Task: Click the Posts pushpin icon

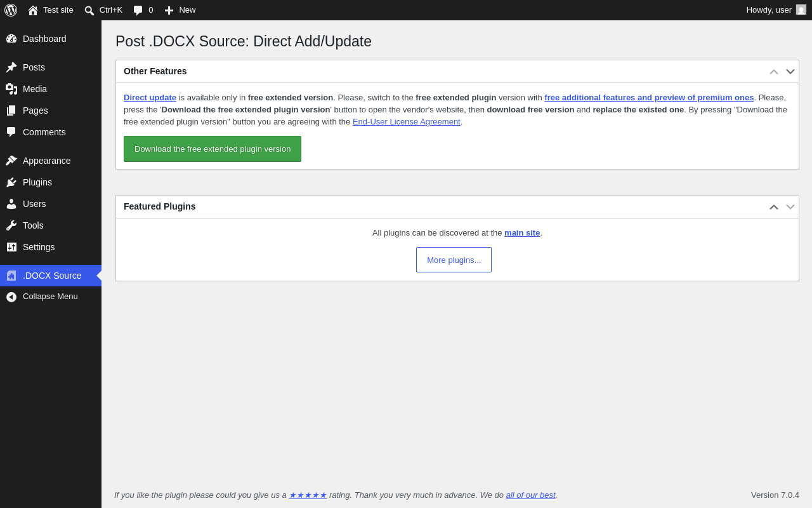Action: (11, 67)
